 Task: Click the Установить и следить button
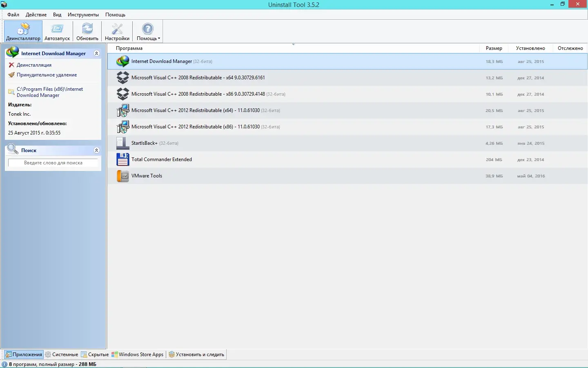pyautogui.click(x=196, y=355)
